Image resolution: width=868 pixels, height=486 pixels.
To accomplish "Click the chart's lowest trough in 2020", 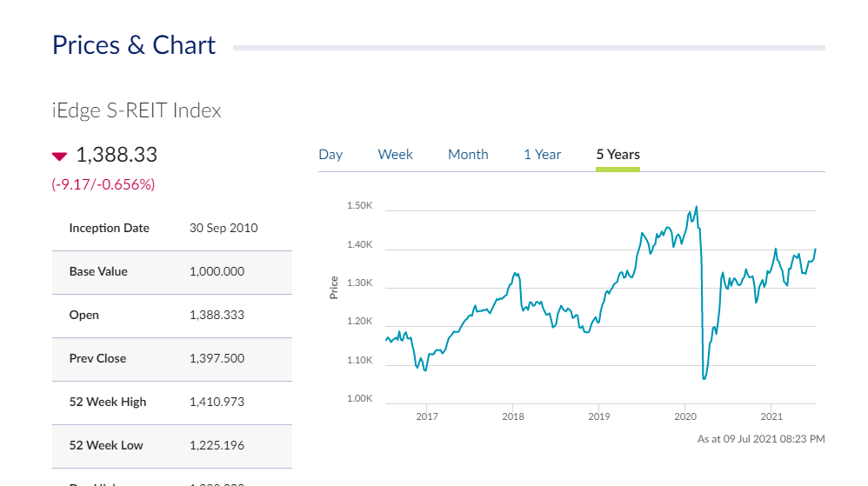I will tap(704, 378).
